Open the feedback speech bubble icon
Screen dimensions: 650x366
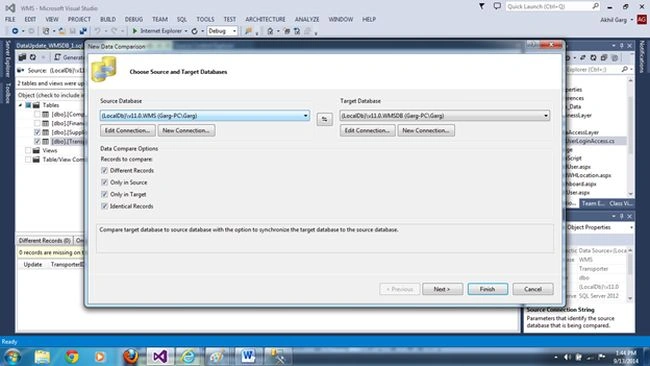[497, 6]
